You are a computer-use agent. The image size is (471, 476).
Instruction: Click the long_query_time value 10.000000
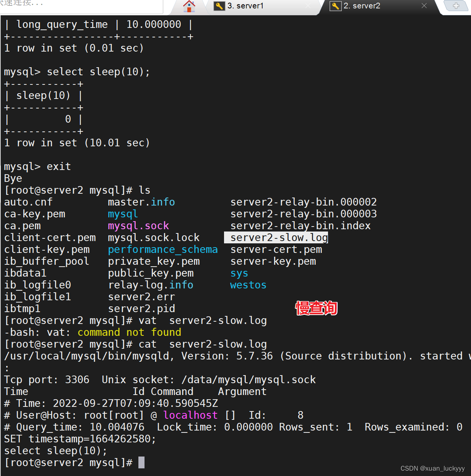[154, 24]
